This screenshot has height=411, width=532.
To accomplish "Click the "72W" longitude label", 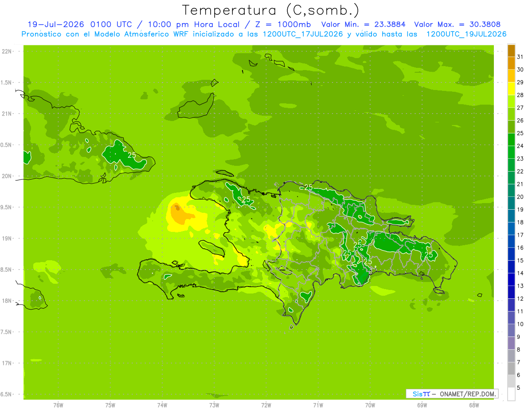I will (x=266, y=405).
